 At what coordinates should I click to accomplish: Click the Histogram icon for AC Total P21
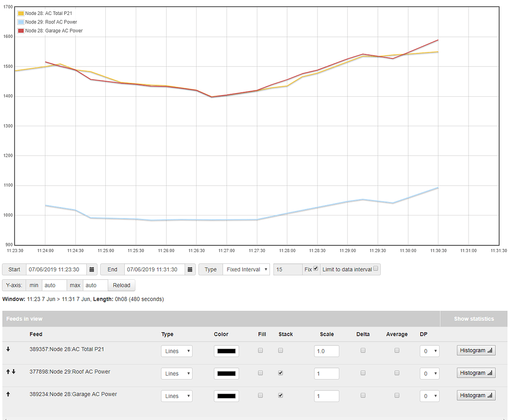tap(476, 350)
